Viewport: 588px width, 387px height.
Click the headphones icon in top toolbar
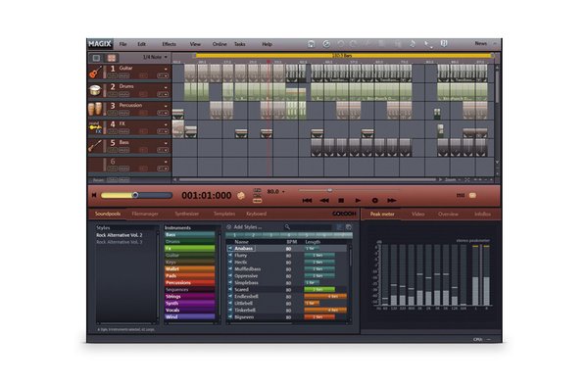pyautogui.click(x=311, y=44)
